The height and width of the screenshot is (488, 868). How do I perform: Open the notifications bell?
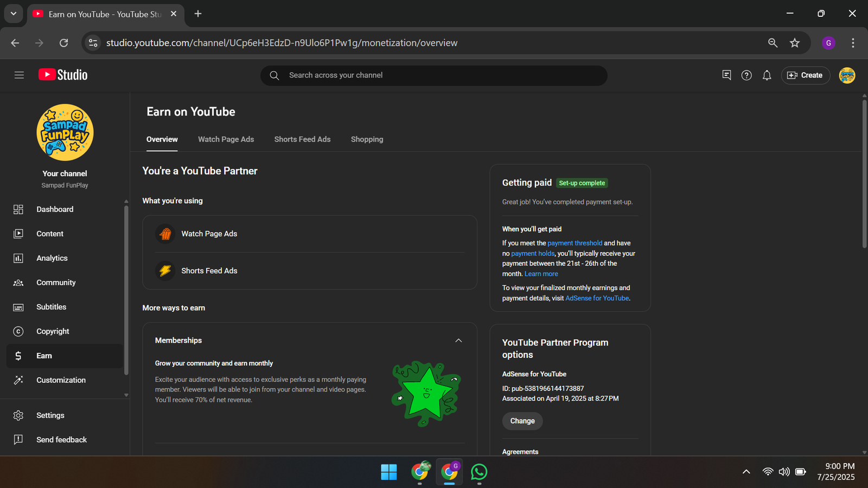(767, 75)
